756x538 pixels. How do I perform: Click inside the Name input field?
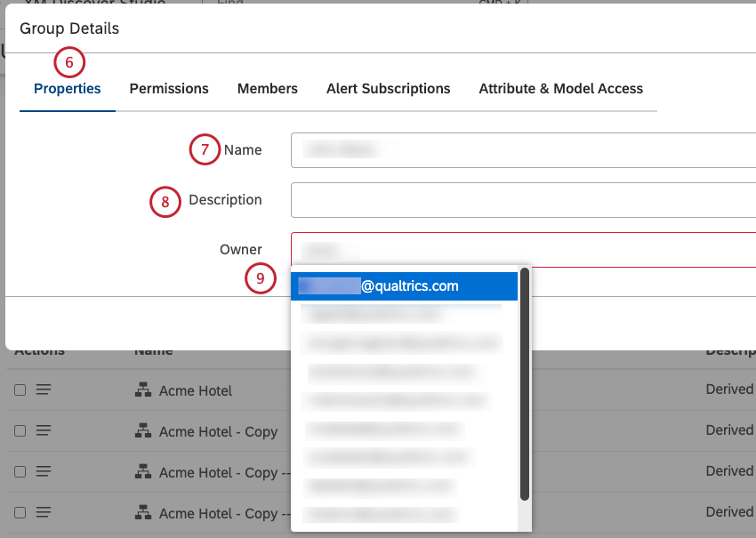[x=445, y=150]
